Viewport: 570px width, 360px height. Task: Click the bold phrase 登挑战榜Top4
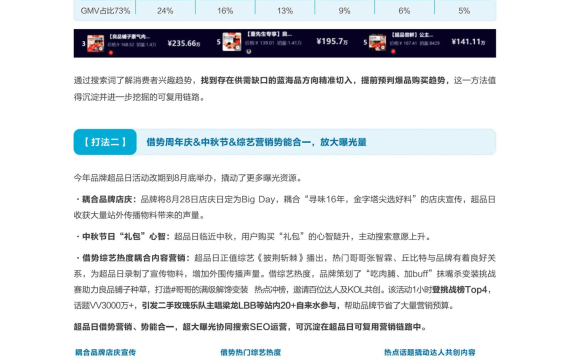(459, 290)
